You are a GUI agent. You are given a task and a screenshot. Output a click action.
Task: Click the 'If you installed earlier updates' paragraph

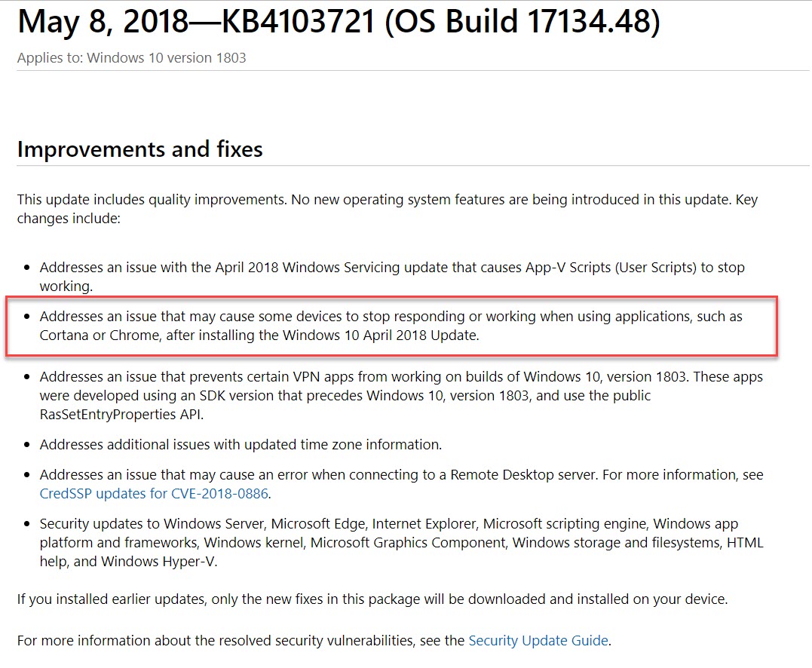pos(372,600)
